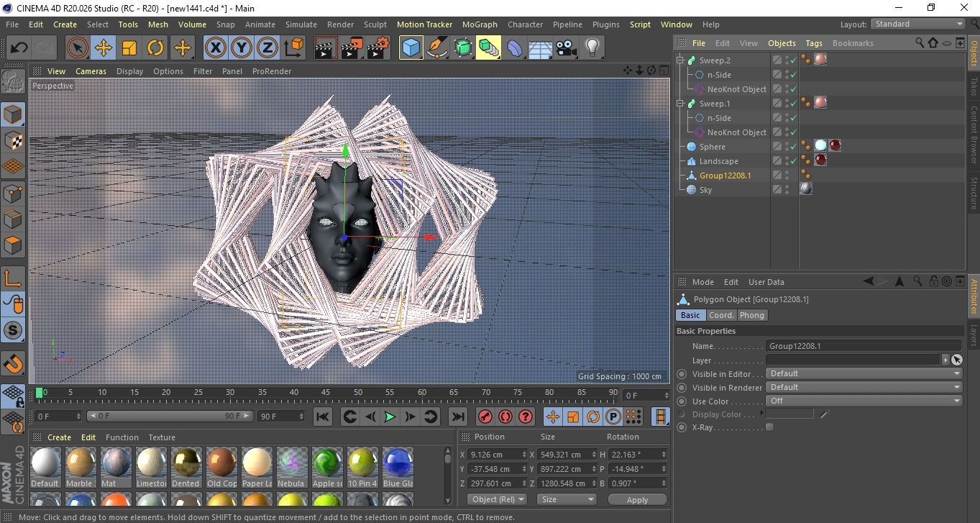Click the Render to Picture Viewer icon

[x=352, y=48]
